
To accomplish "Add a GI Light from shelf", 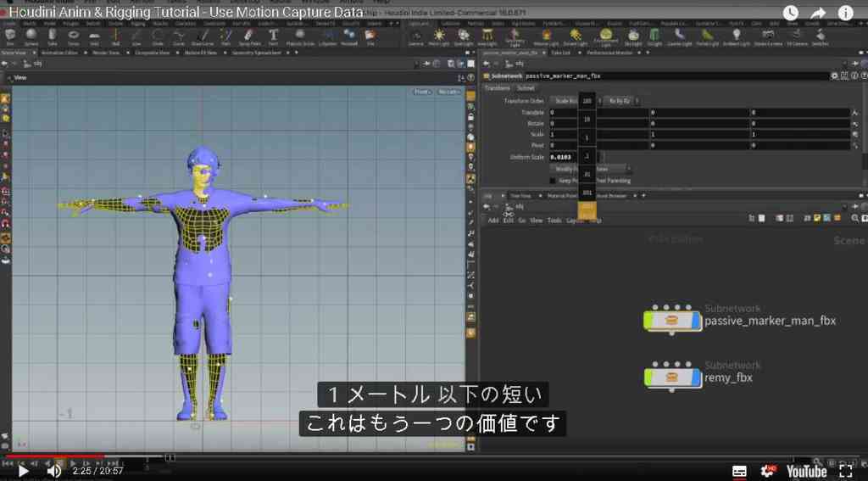I will [x=654, y=37].
